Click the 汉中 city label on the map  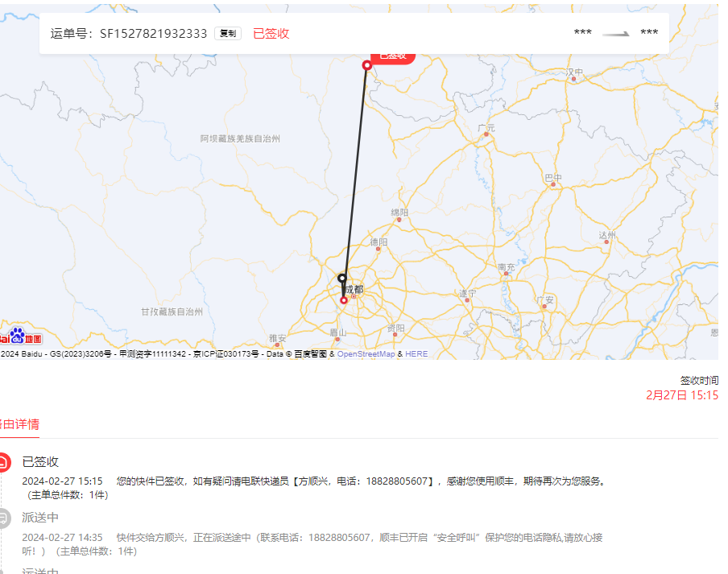[x=574, y=72]
